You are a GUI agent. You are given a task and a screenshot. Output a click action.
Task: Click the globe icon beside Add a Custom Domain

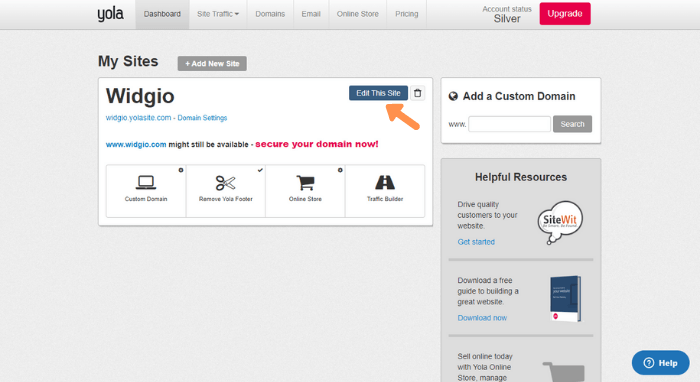tap(453, 96)
